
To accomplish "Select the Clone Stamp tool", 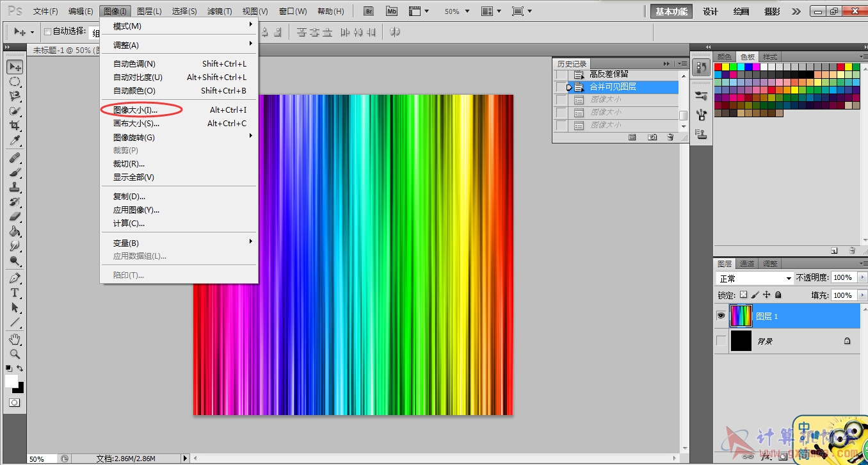I will tap(15, 188).
